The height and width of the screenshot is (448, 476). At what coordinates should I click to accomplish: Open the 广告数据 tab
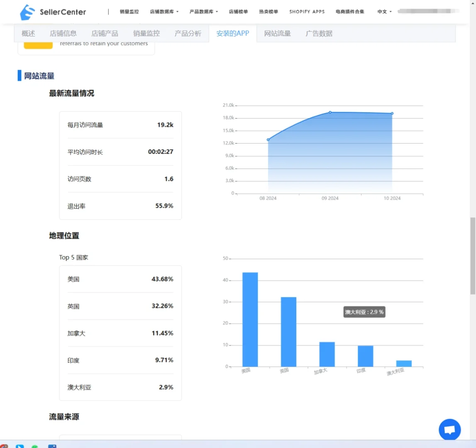click(x=319, y=34)
